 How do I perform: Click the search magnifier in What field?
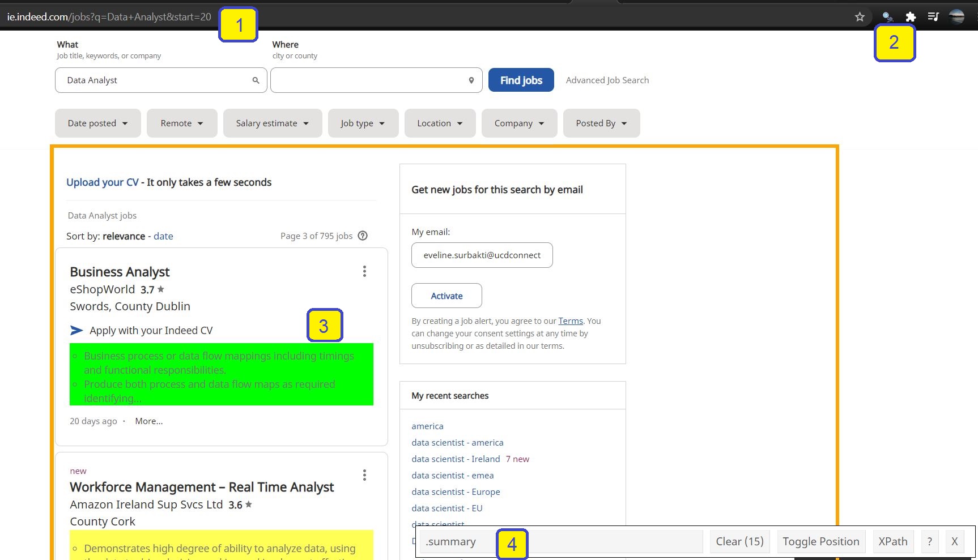(256, 80)
